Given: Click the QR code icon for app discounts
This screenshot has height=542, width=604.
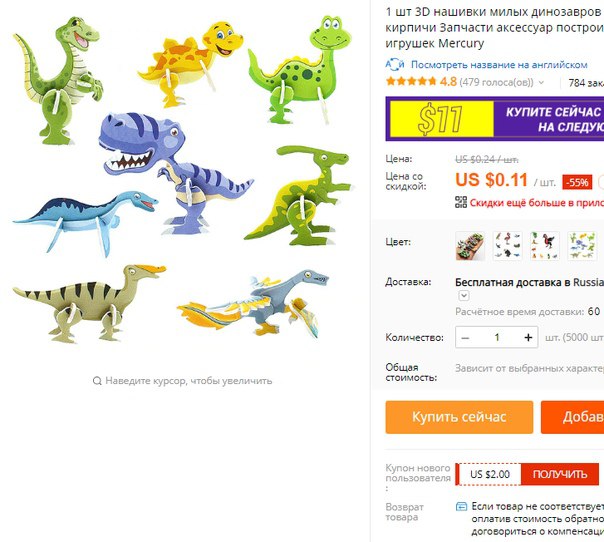Looking at the screenshot, I should (461, 202).
